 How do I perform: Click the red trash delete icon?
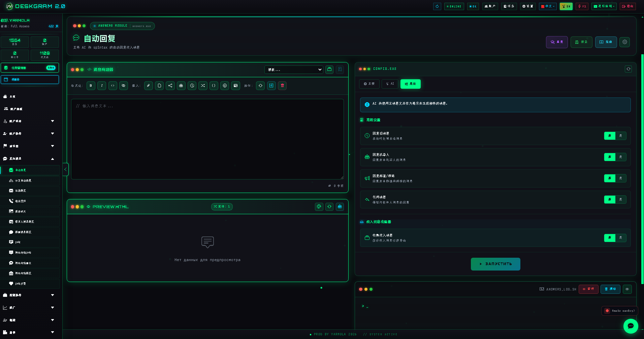(282, 86)
